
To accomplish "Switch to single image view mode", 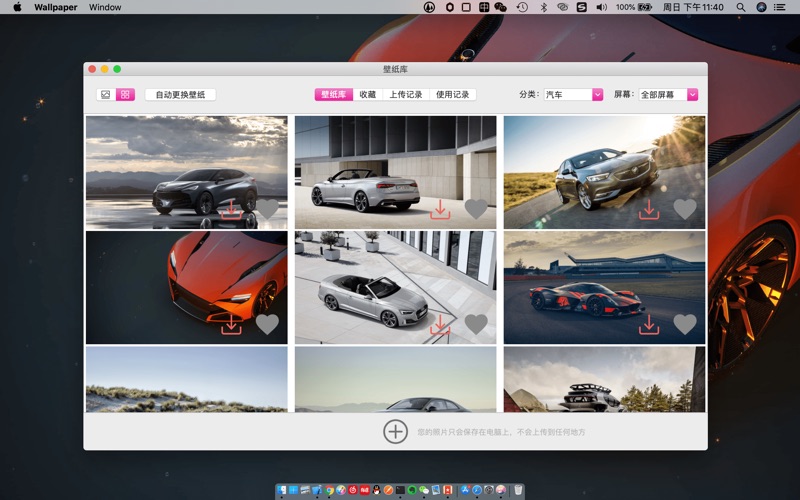I will point(105,95).
